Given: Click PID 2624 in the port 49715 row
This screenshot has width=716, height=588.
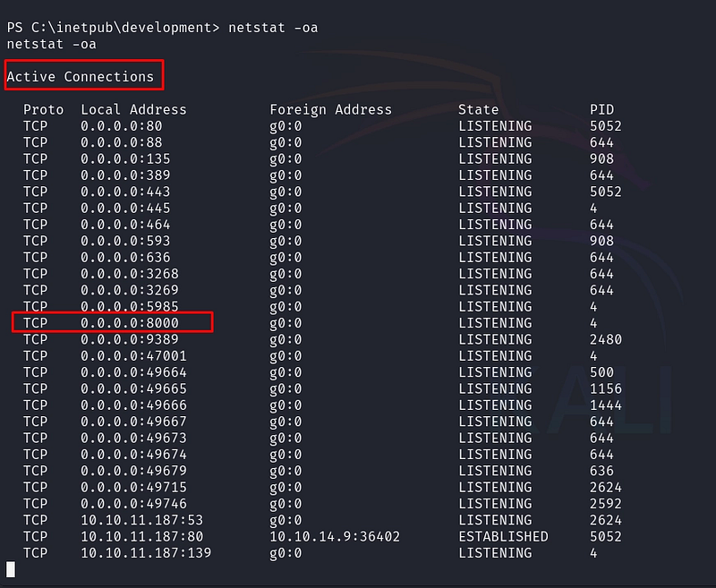Looking at the screenshot, I should [x=606, y=488].
